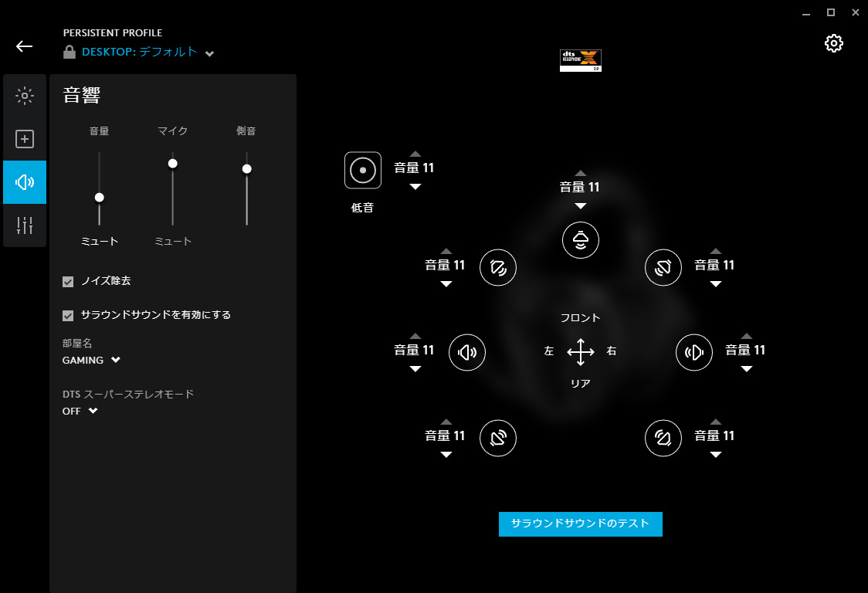
Task: Open settings with the gear icon
Action: tap(834, 43)
